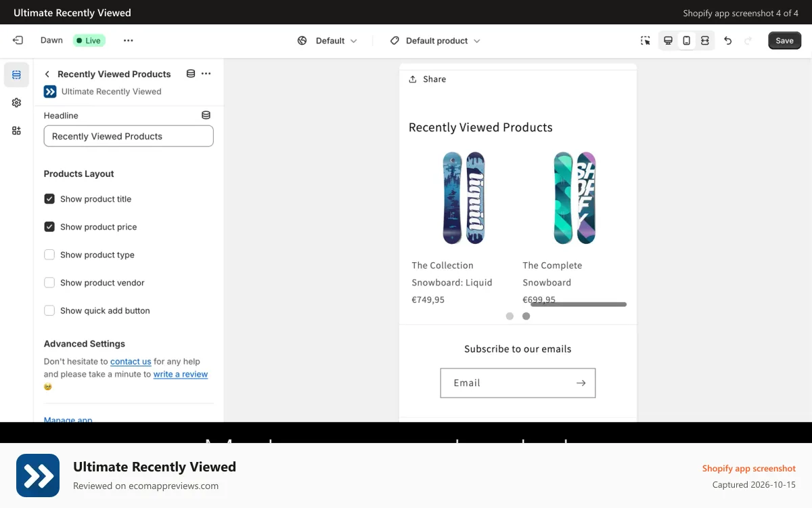Click the Liquid snowboard product image
This screenshot has width=812, height=508.
click(x=464, y=198)
